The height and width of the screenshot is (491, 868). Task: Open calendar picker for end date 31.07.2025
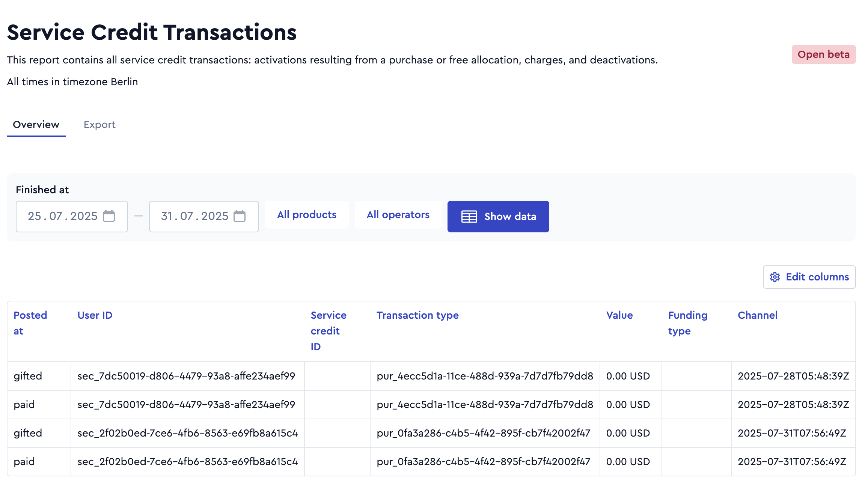point(240,216)
